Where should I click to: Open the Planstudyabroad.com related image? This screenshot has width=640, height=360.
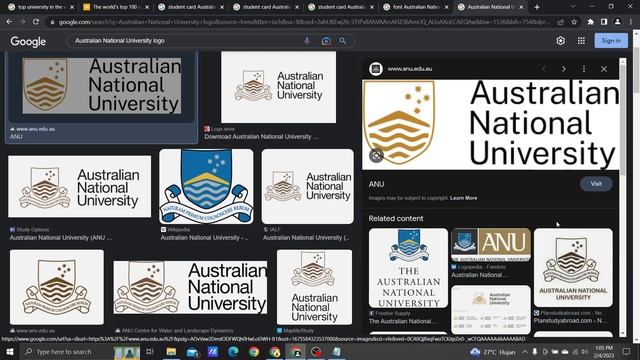(573, 268)
